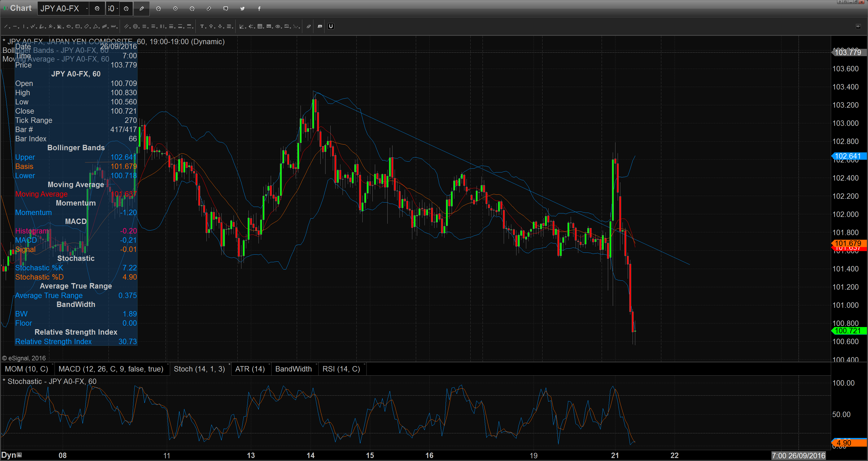Open the chart type icon
The width and height of the screenshot is (868, 461).
(158, 9)
